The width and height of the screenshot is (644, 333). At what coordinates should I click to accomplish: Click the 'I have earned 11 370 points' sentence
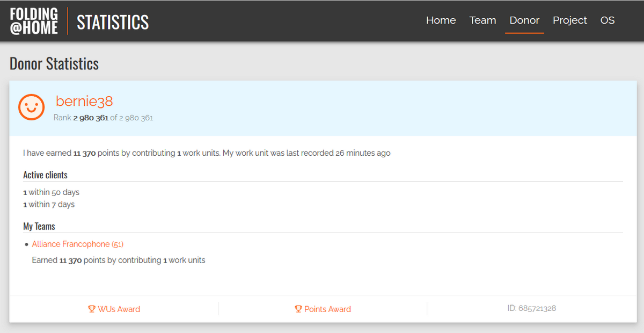[x=207, y=153]
